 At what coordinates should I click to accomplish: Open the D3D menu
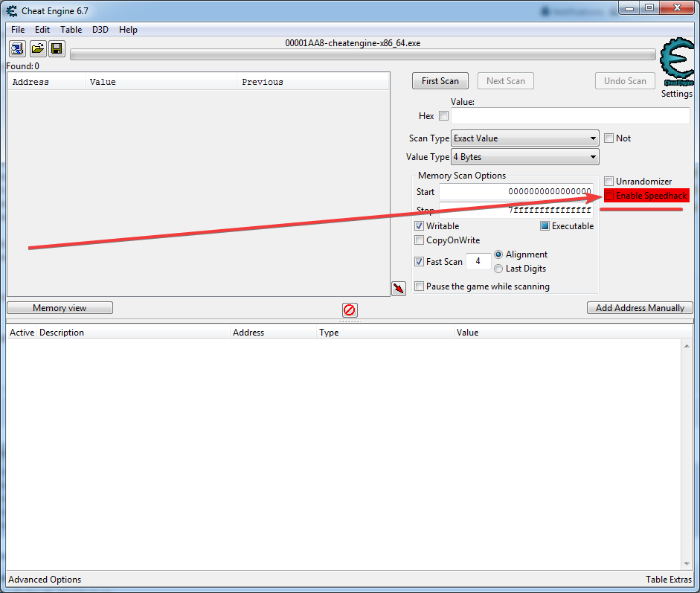click(x=100, y=30)
